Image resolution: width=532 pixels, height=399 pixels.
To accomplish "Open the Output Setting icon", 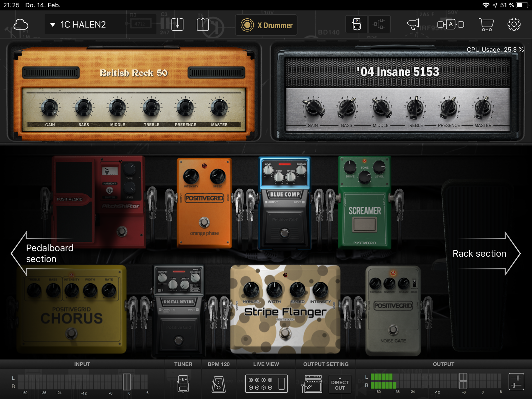I will point(312,384).
